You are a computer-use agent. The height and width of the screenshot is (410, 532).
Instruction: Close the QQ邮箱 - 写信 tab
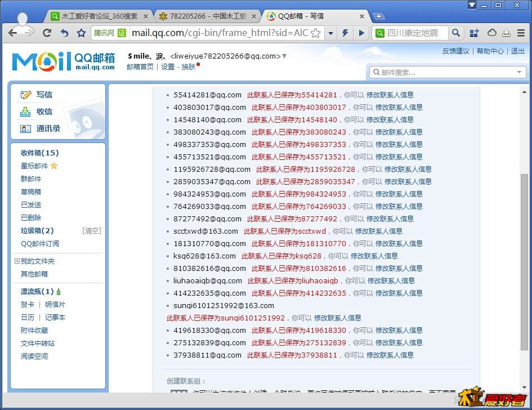point(361,16)
